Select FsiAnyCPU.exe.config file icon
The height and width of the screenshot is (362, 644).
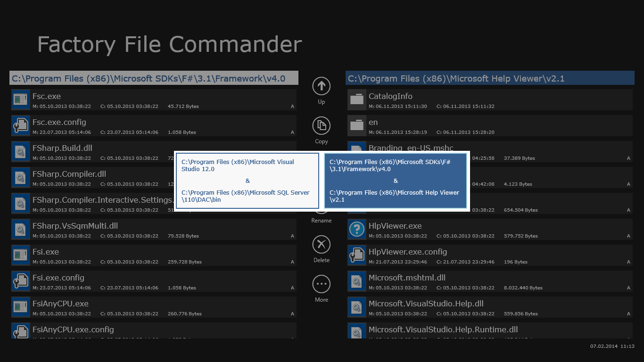click(20, 330)
